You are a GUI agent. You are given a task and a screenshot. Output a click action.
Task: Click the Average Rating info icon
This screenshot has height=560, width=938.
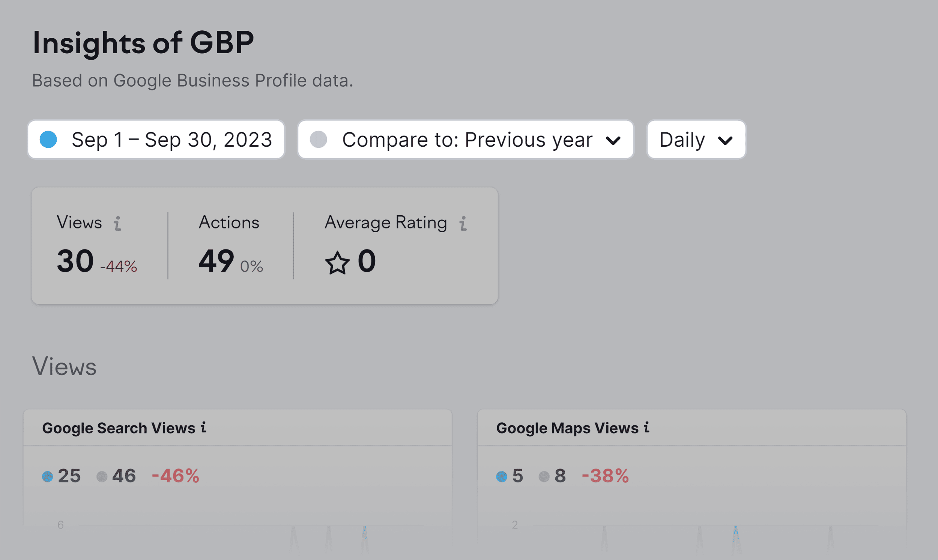(463, 223)
